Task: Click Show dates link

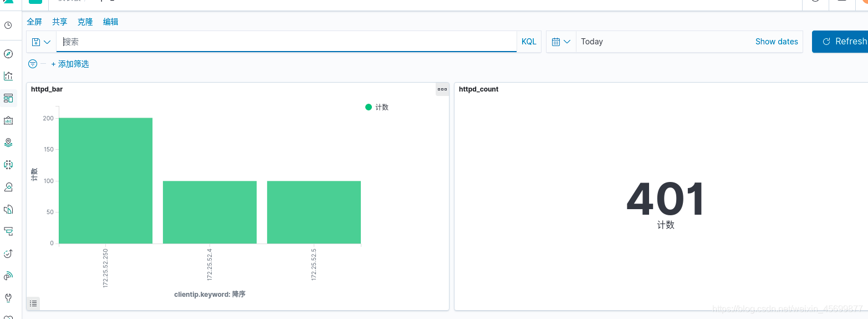Action: point(777,42)
